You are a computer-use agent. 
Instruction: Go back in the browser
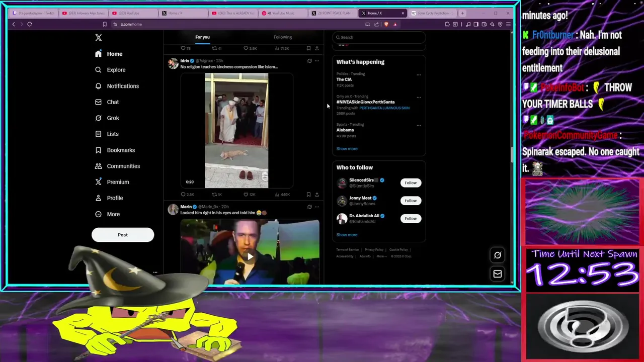pos(14,24)
